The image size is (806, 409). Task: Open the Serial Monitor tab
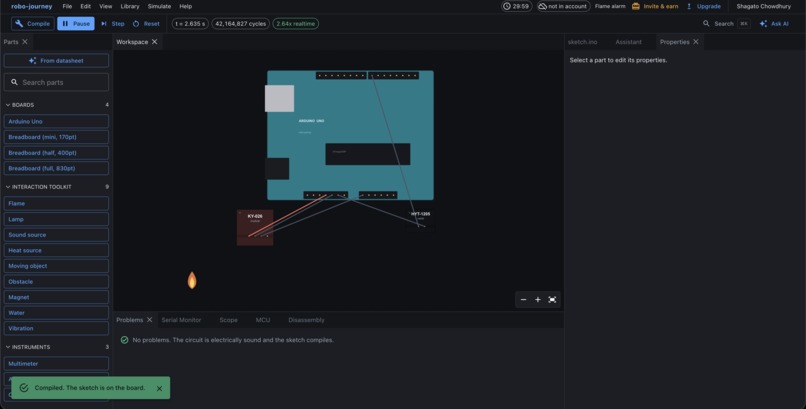181,320
